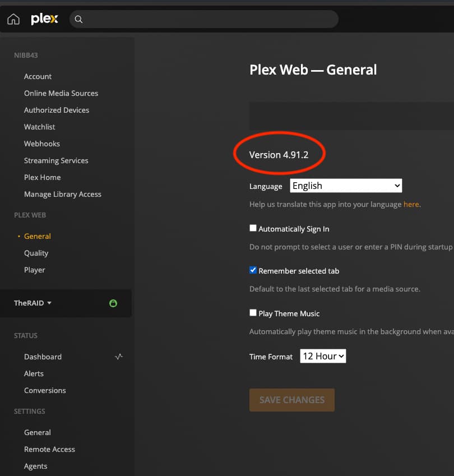This screenshot has width=454, height=476.
Task: Click the Plex Web — General heading
Action: coord(313,70)
